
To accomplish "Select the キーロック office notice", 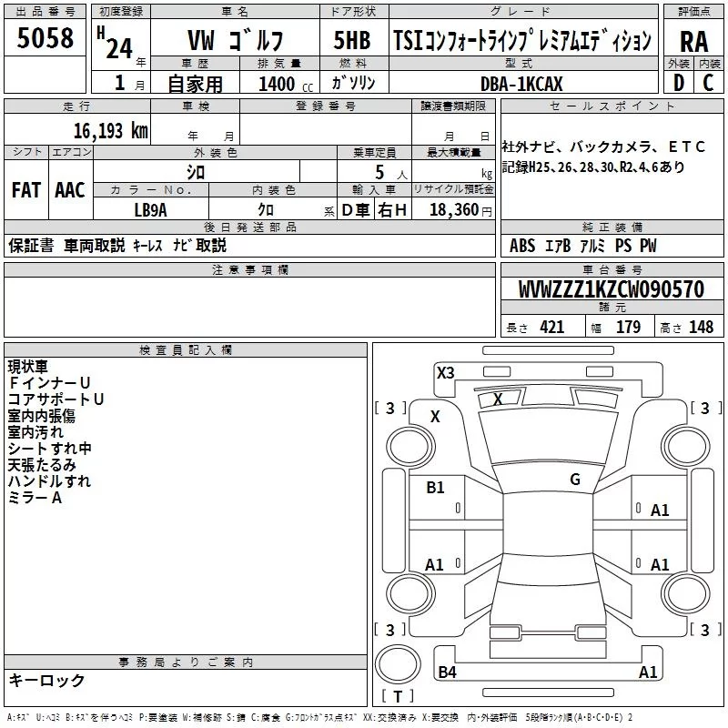I will tap(47, 680).
